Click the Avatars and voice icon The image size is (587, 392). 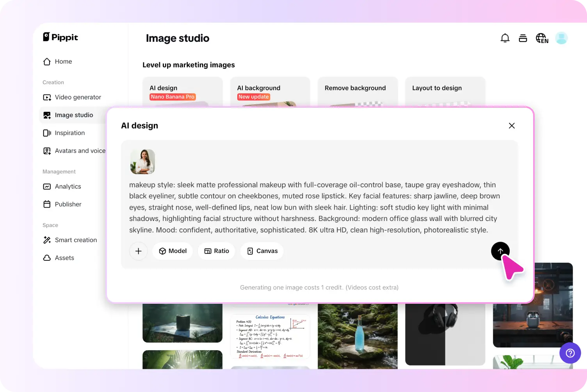point(47,151)
